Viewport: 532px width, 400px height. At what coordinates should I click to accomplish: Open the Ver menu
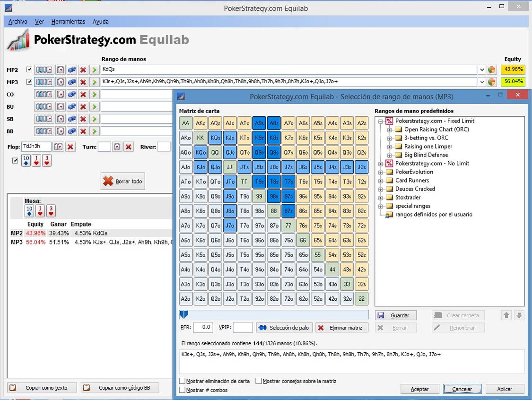[x=39, y=21]
